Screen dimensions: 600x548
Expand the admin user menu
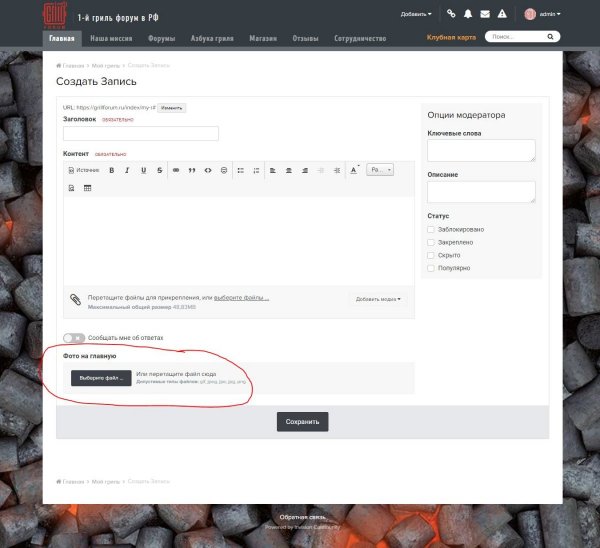(x=544, y=14)
